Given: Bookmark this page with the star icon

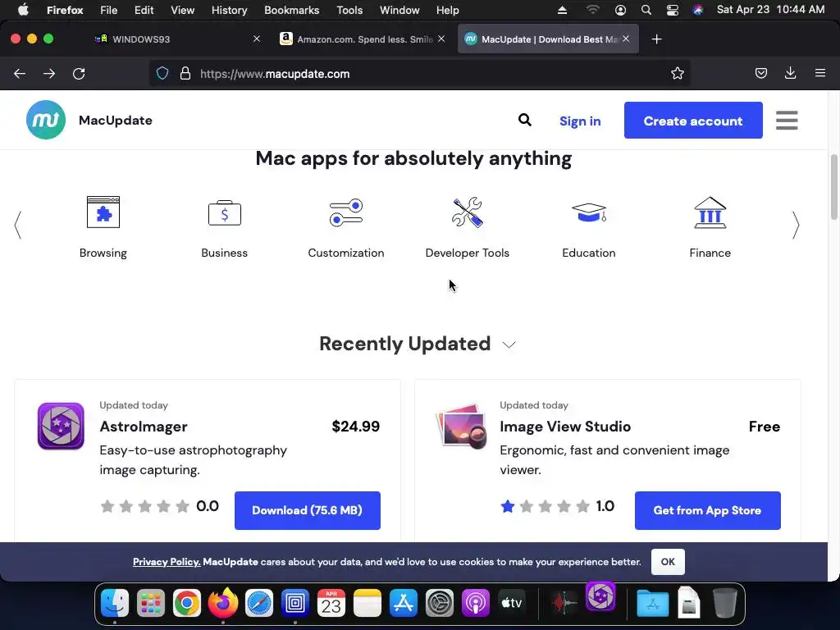Looking at the screenshot, I should [x=677, y=73].
